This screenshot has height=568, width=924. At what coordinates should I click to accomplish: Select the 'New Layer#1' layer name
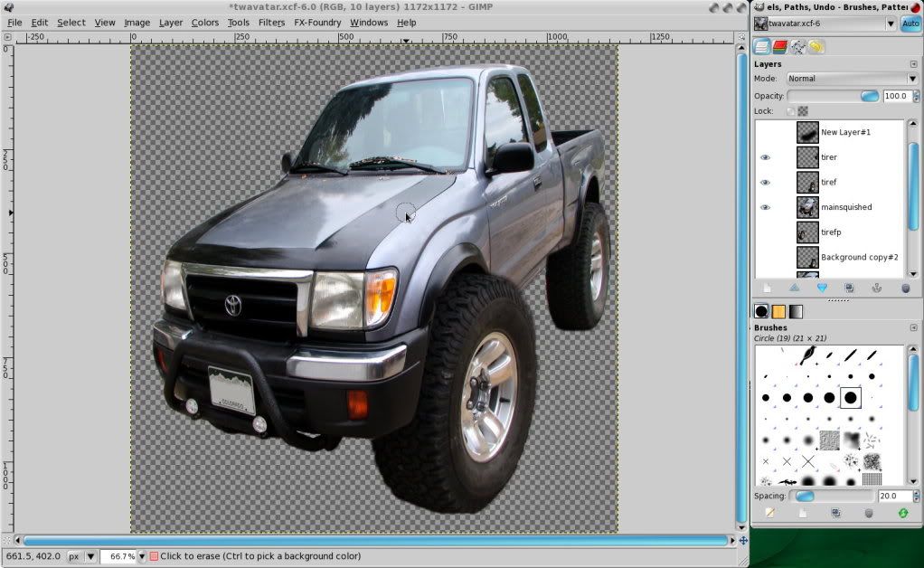tap(845, 133)
